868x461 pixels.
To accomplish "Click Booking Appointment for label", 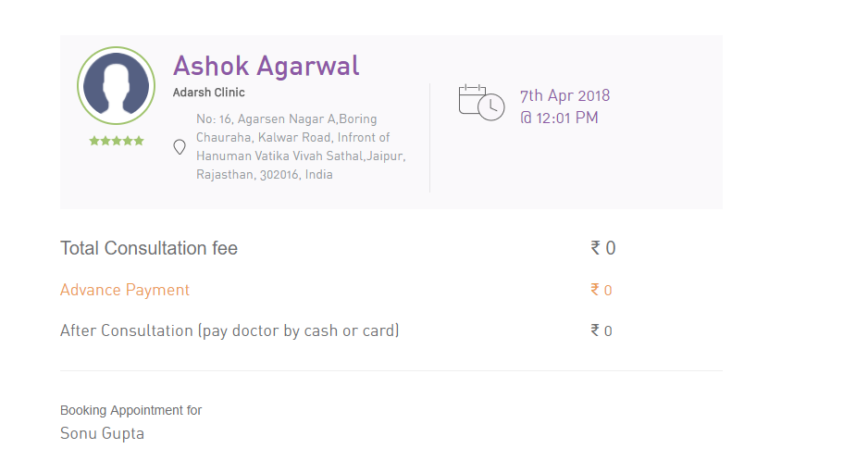I will click(130, 410).
